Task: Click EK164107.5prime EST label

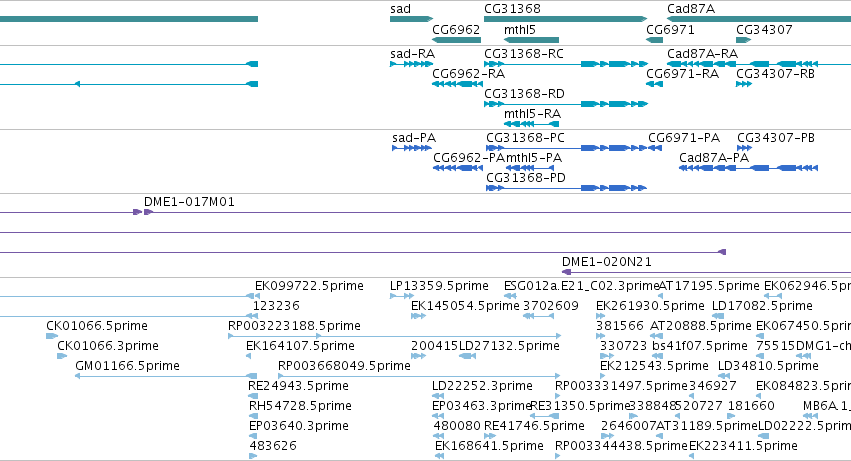Action: (300, 346)
